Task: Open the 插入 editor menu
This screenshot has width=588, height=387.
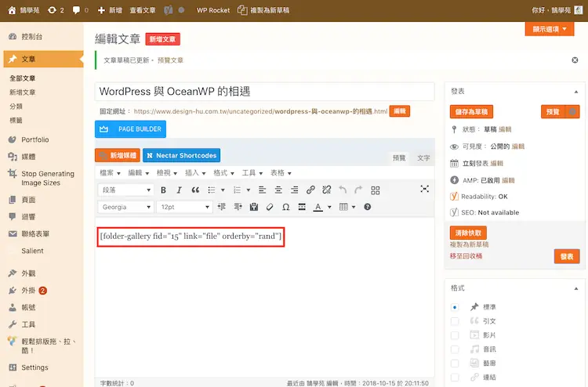Action: pyautogui.click(x=195, y=172)
